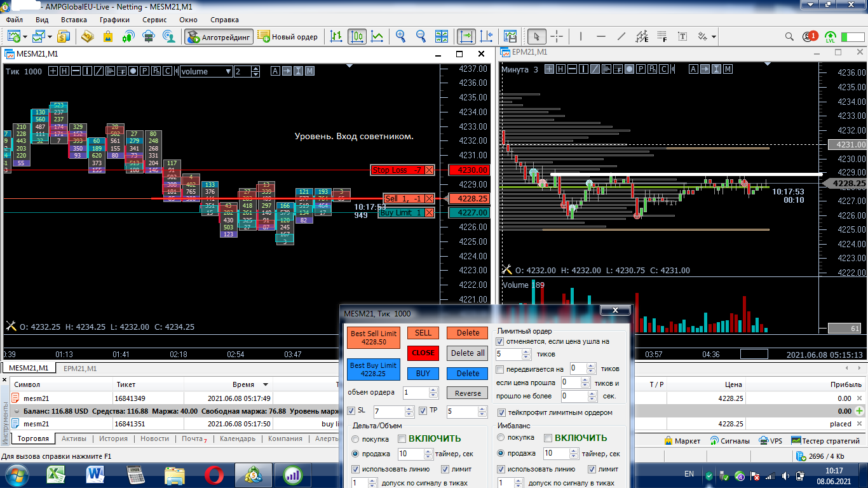Click the VPS cloud hosting toolbar icon
This screenshot has height=488, width=868.
point(149,36)
